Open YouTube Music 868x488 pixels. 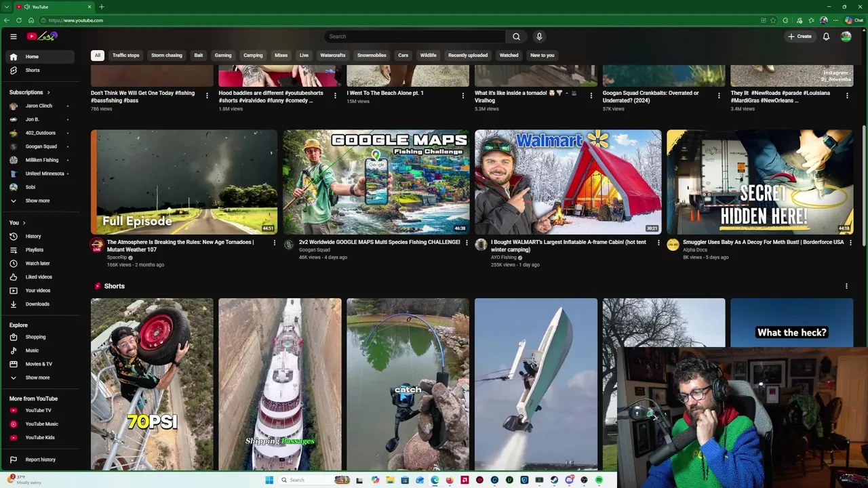[40, 424]
